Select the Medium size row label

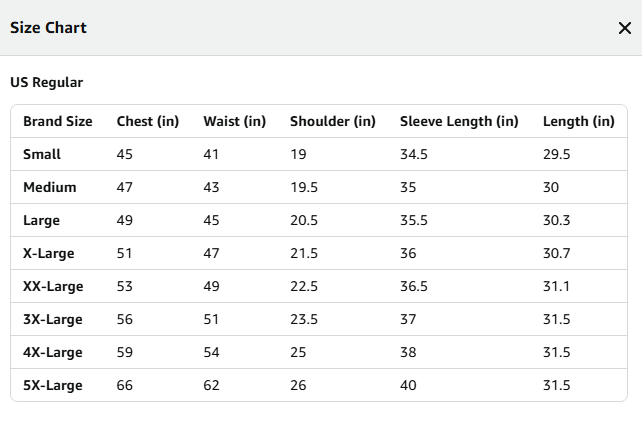50,187
